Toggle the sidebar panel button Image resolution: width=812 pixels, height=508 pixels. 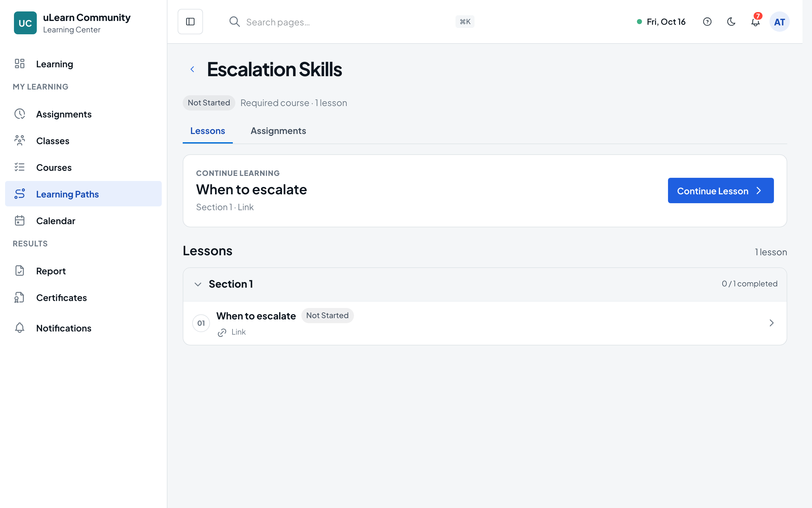(190, 22)
